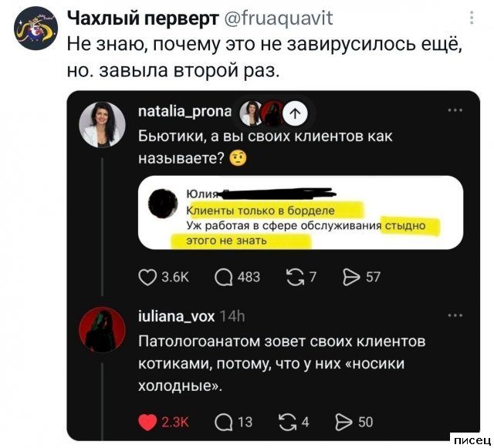View the iuliana_vox red avatar
Screen dimensions: 494x448
pos(102,329)
